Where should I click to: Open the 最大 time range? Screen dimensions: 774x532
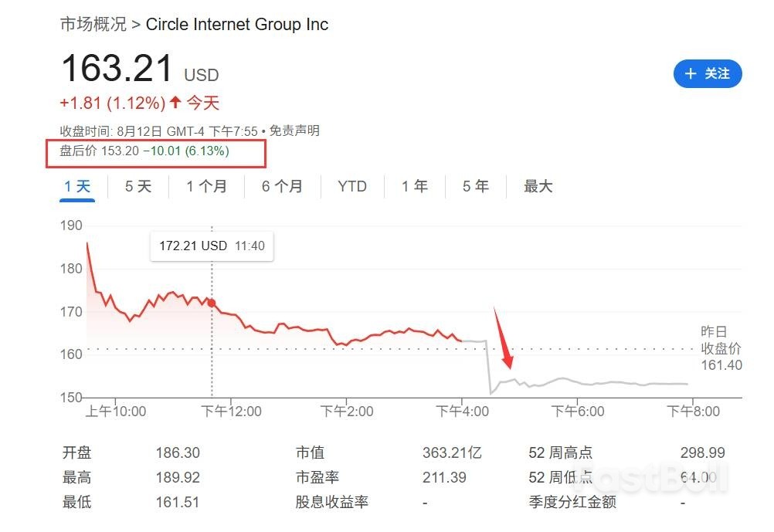pos(538,185)
